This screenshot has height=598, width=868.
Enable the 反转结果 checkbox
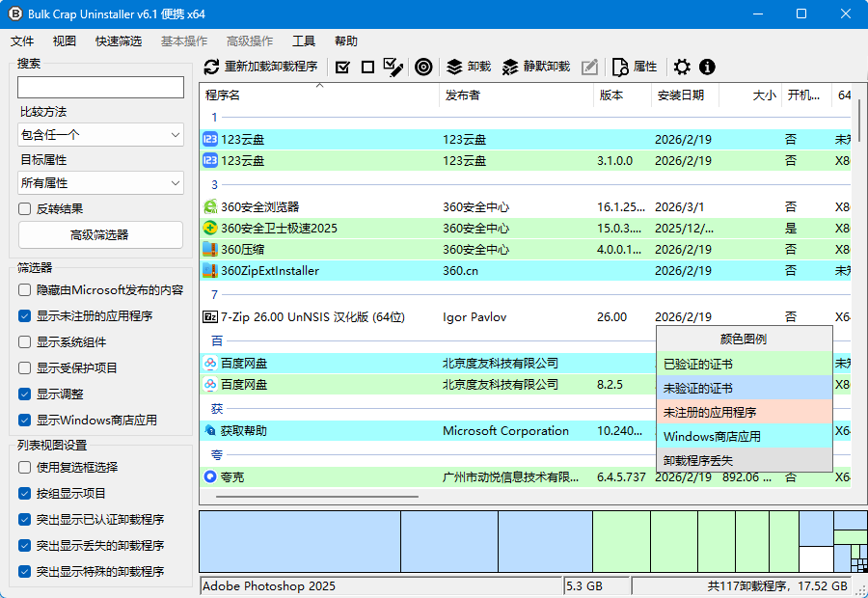pos(25,208)
